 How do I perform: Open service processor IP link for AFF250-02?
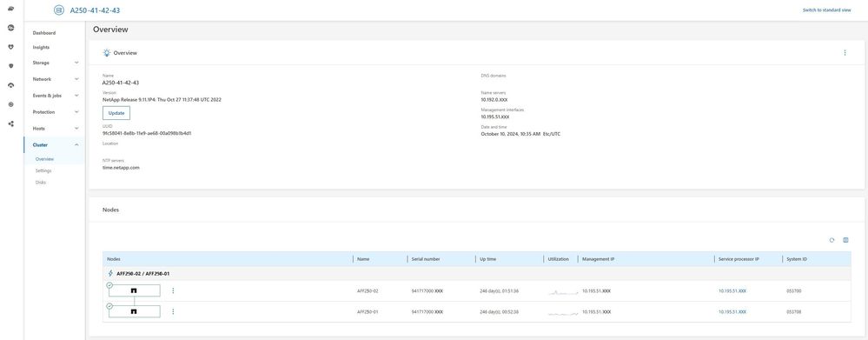coord(732,290)
